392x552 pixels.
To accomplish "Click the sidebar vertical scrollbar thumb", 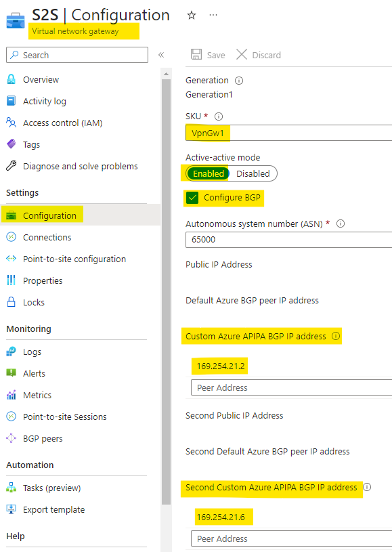I will pyautogui.click(x=166, y=291).
